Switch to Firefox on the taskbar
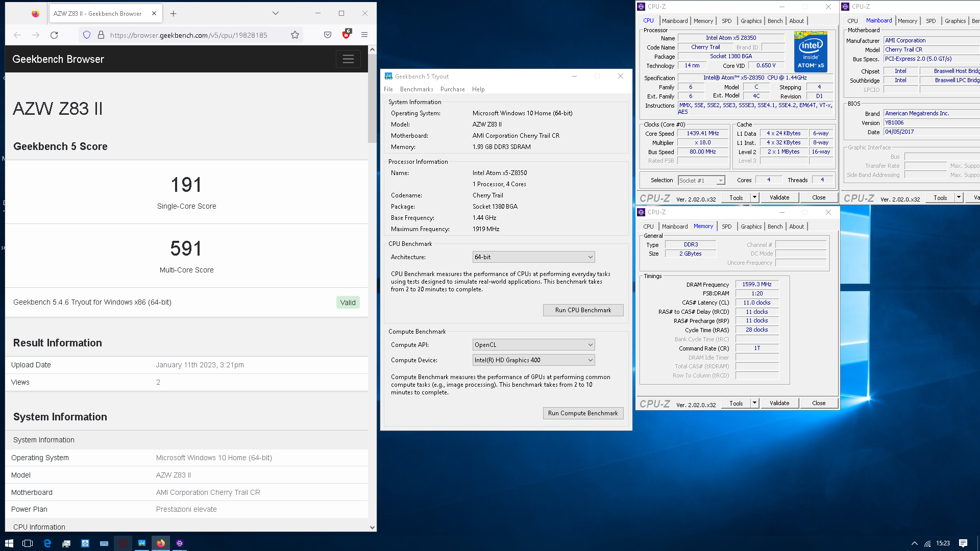980x551 pixels. 161,543
